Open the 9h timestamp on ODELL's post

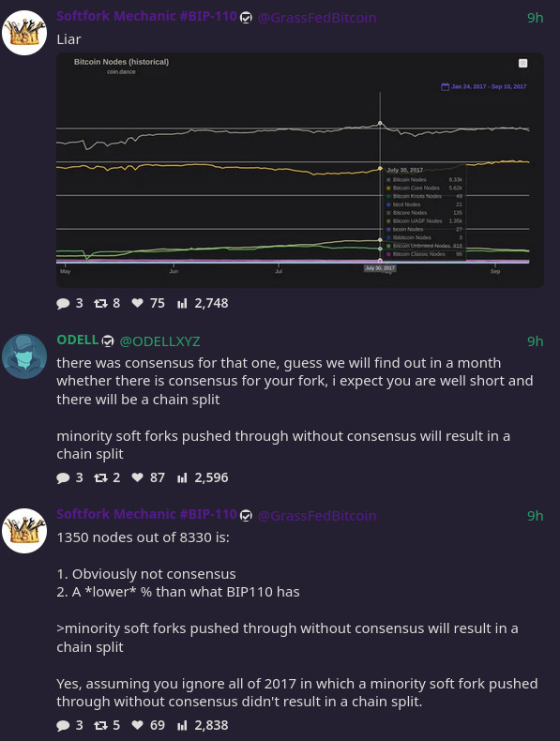coord(535,341)
